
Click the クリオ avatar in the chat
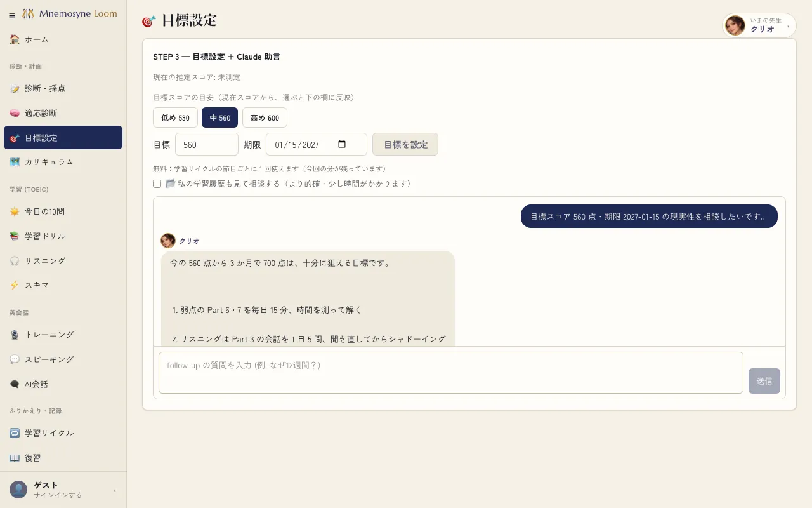[168, 241]
